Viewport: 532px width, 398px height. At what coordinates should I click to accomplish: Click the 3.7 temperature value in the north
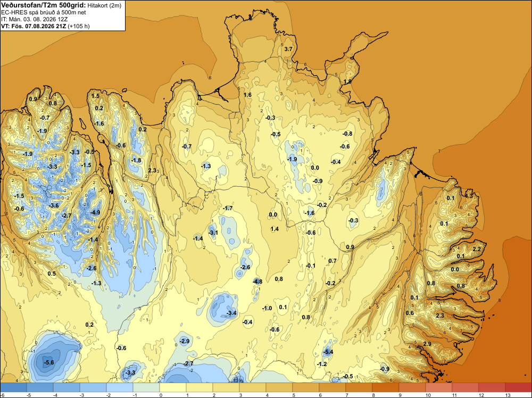[x=288, y=49]
